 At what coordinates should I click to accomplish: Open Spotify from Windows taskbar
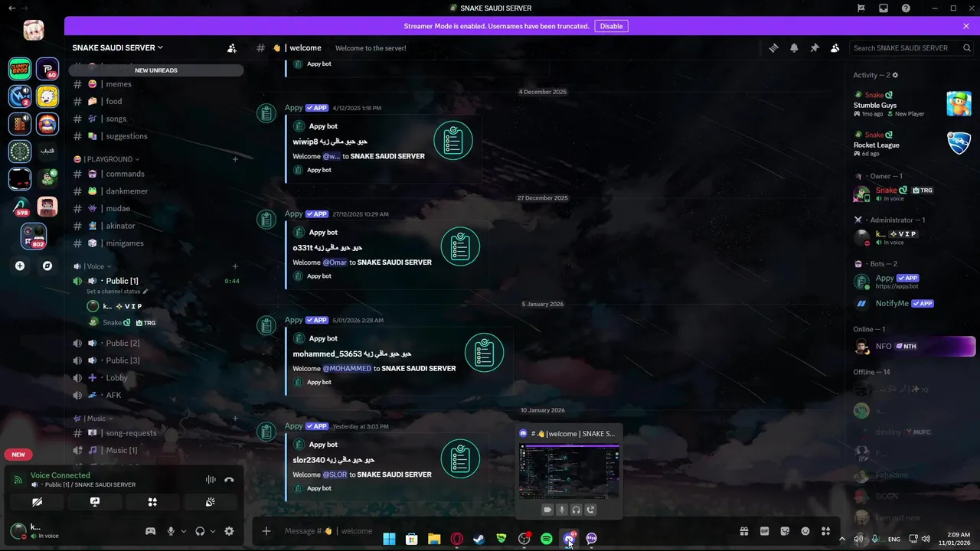547,539
